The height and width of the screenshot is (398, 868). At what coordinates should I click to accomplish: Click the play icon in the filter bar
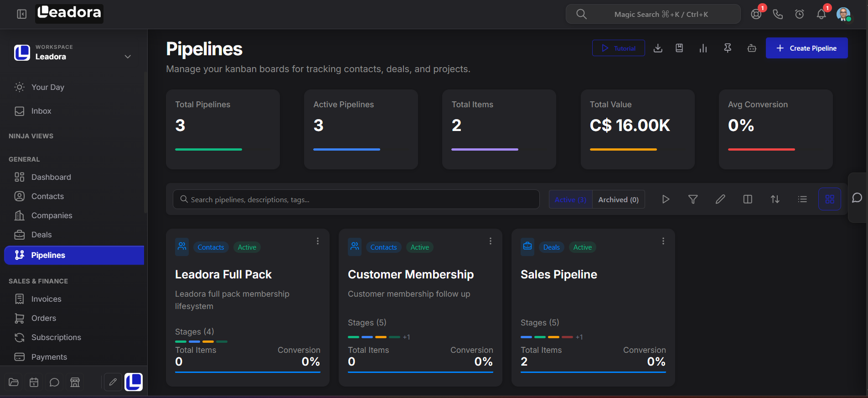click(x=666, y=199)
